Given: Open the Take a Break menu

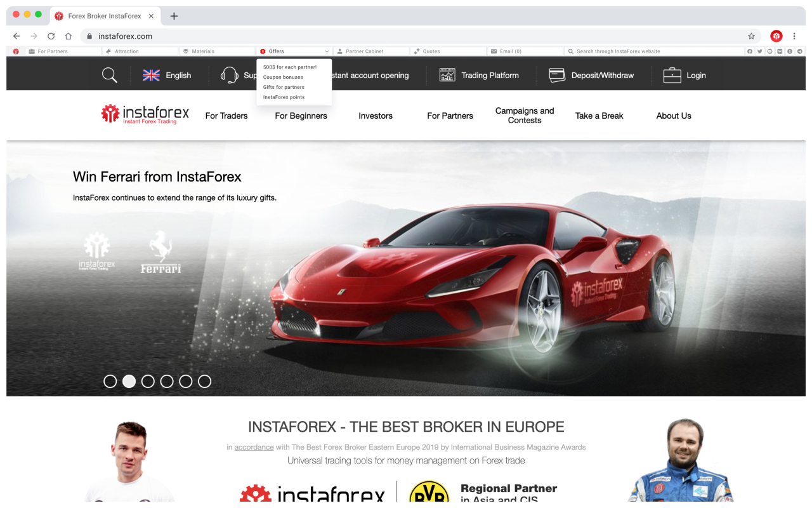Looking at the screenshot, I should [599, 116].
